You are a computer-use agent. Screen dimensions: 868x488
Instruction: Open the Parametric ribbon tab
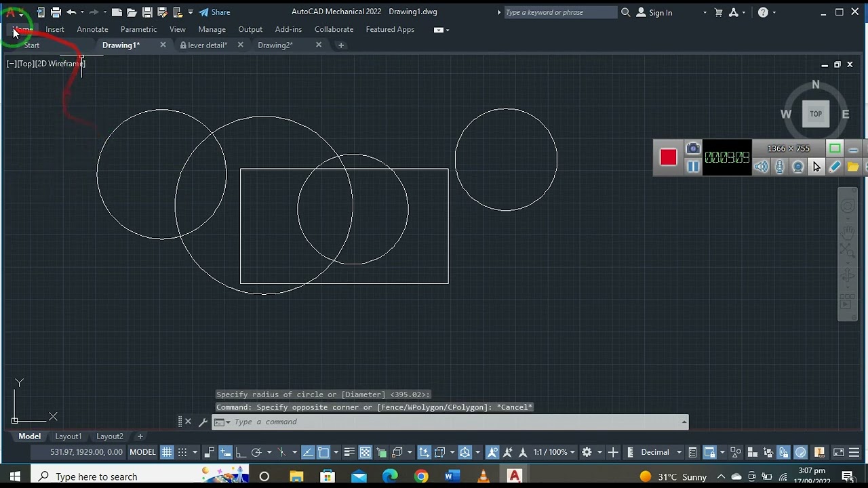pyautogui.click(x=138, y=29)
